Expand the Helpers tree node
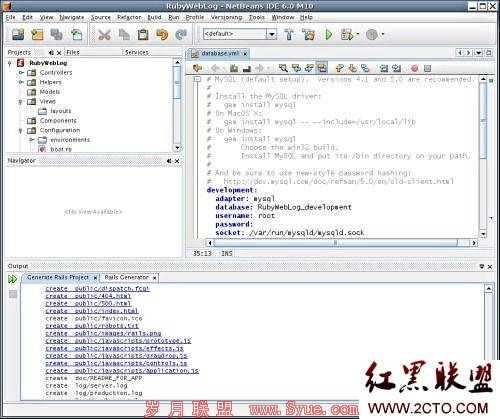The width and height of the screenshot is (500, 419). pyautogui.click(x=21, y=82)
